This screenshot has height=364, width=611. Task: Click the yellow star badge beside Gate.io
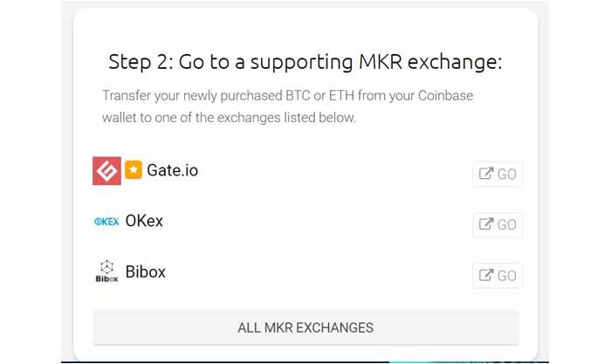point(134,170)
